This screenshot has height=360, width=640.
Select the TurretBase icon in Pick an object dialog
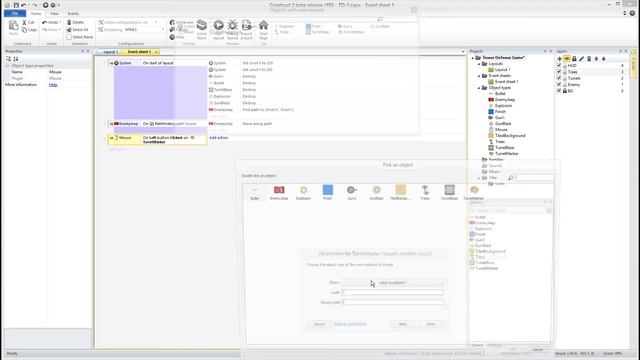tap(449, 190)
